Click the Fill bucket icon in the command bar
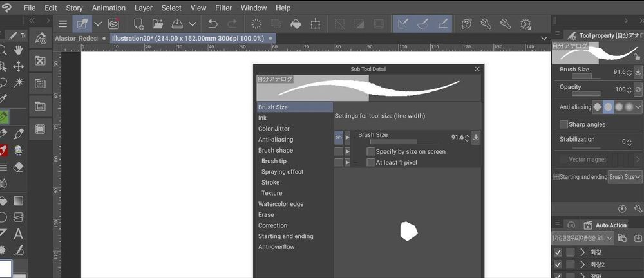This screenshot has width=644, height=278. click(296, 24)
